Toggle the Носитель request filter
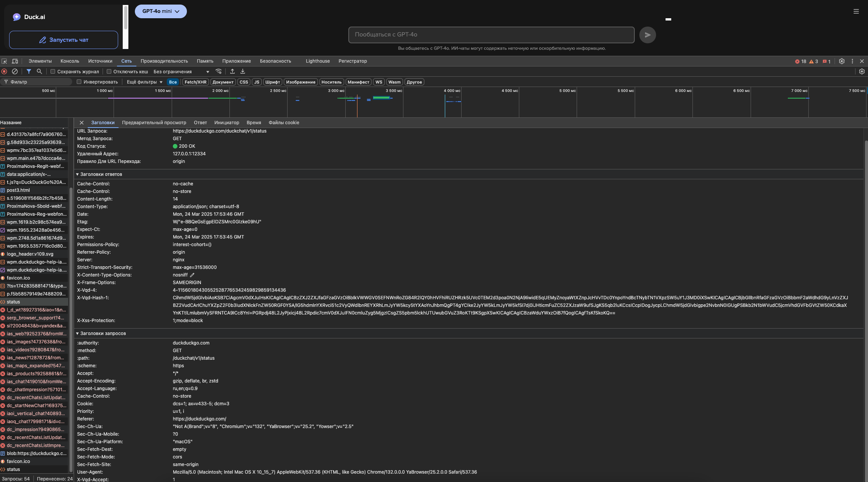 332,82
